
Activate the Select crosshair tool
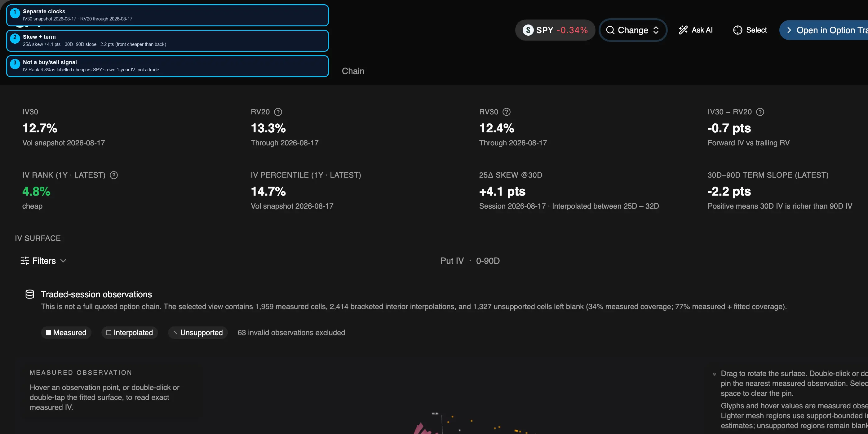750,30
